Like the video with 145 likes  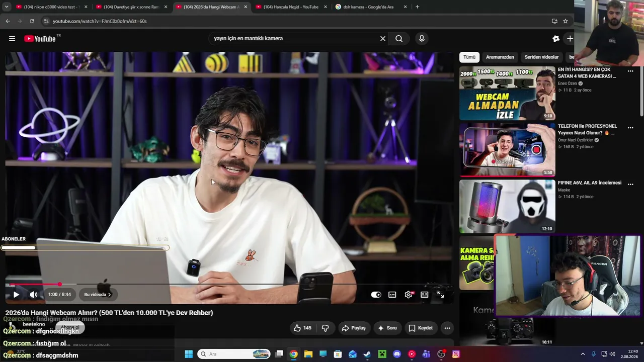[302, 328]
